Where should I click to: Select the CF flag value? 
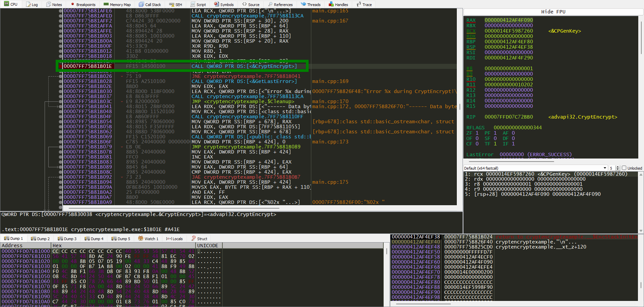pyautogui.click(x=477, y=144)
